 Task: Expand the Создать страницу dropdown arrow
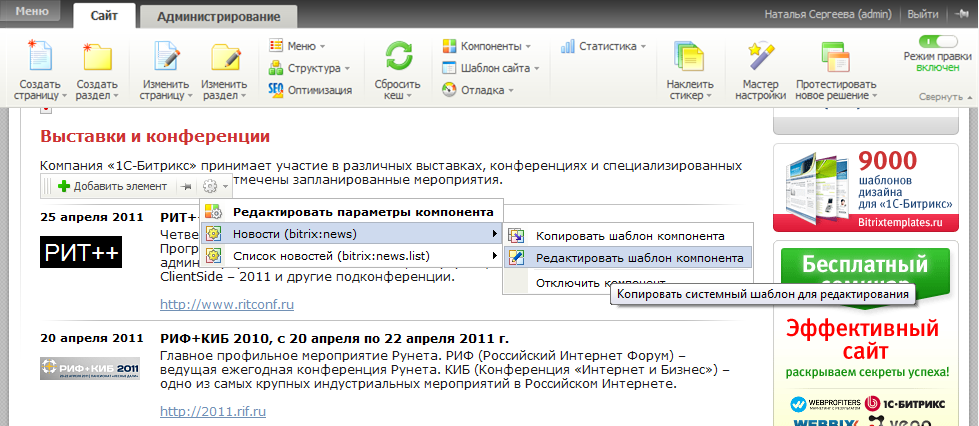point(64,96)
